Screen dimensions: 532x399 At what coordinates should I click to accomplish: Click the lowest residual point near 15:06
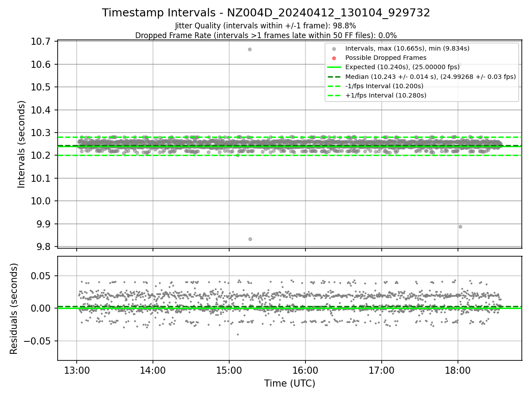pos(238,334)
